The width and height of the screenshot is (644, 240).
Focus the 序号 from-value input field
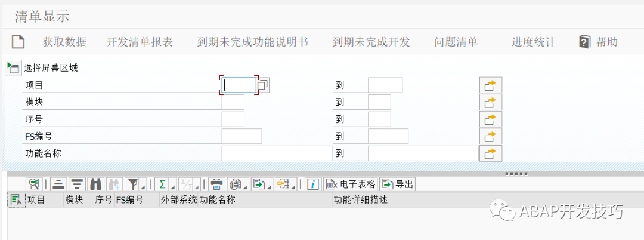click(x=233, y=119)
